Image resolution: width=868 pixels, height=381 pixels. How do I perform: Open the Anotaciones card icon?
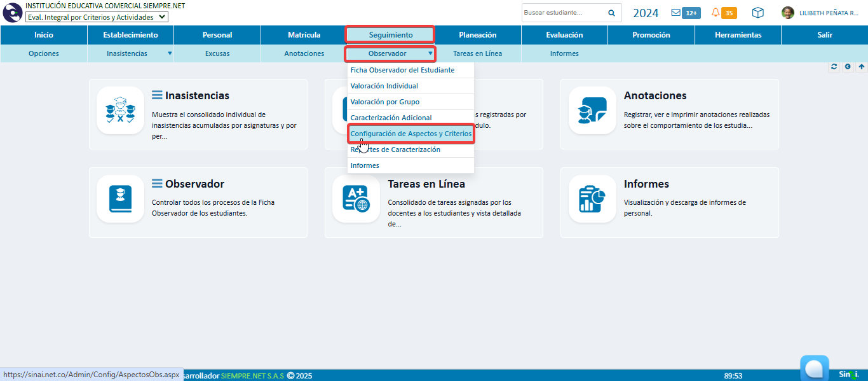pos(592,111)
